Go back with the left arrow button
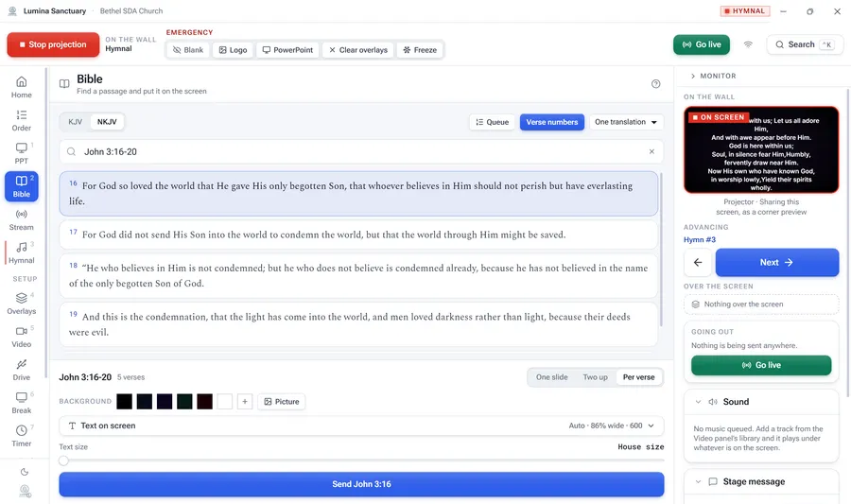The width and height of the screenshot is (851, 504). click(x=698, y=262)
